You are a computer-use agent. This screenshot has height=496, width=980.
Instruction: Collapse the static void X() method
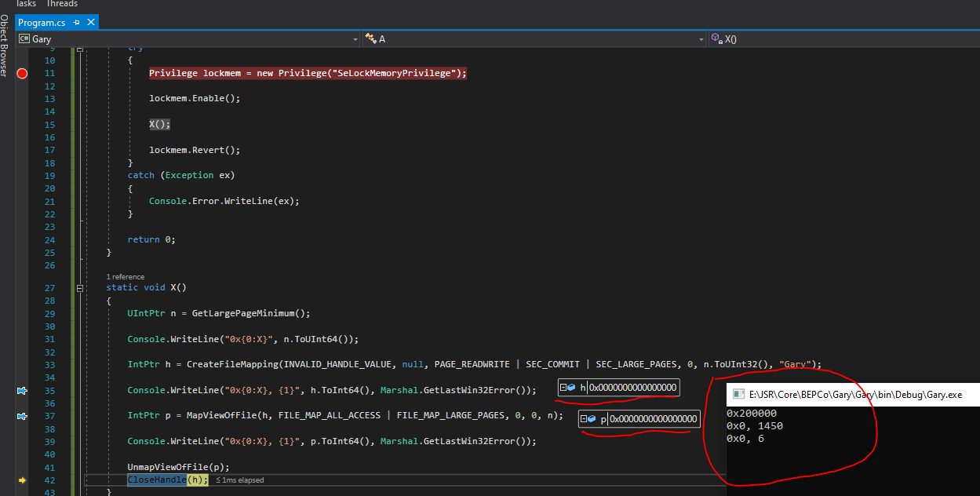[79, 288]
